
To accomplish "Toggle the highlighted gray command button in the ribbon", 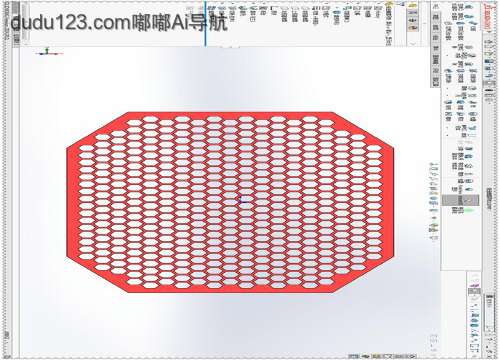I will tap(461, 200).
